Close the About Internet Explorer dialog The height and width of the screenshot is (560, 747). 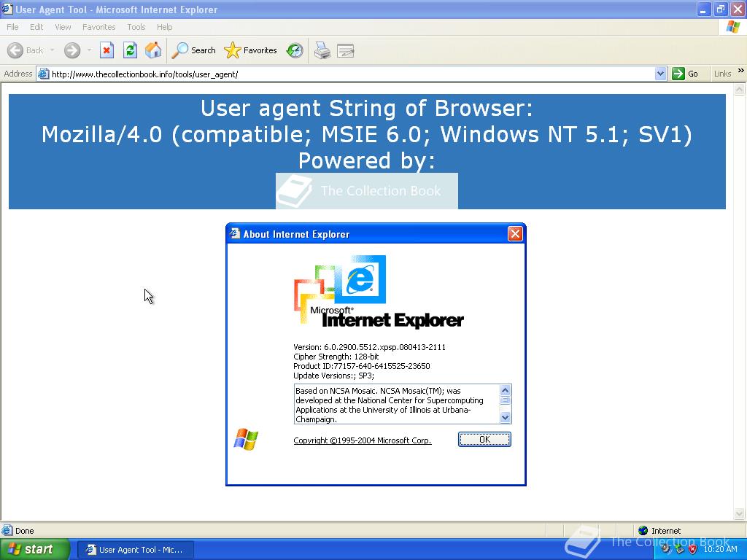tap(515, 234)
